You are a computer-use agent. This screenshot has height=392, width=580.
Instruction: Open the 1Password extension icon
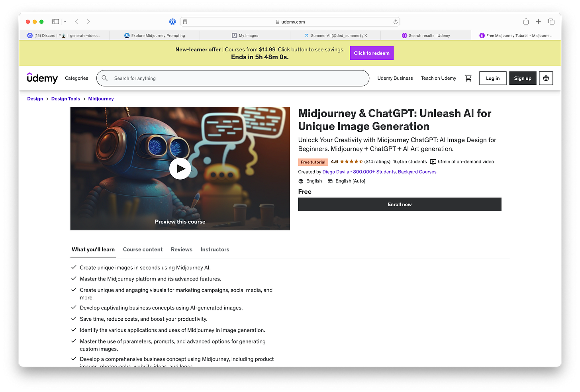(x=172, y=22)
